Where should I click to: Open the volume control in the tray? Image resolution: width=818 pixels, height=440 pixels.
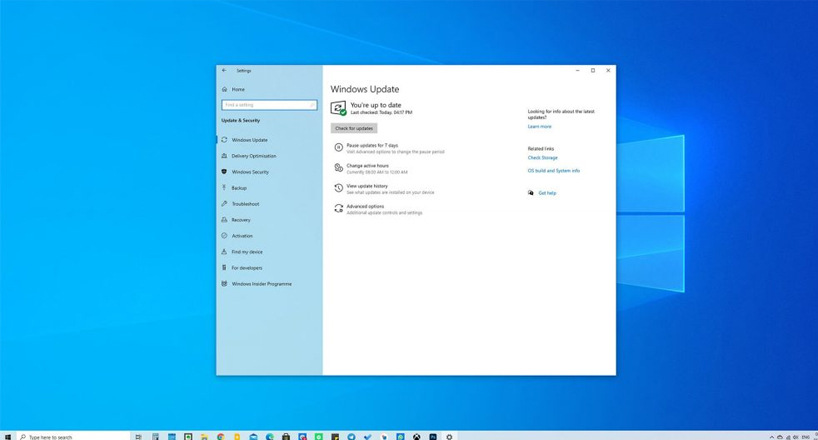point(796,437)
